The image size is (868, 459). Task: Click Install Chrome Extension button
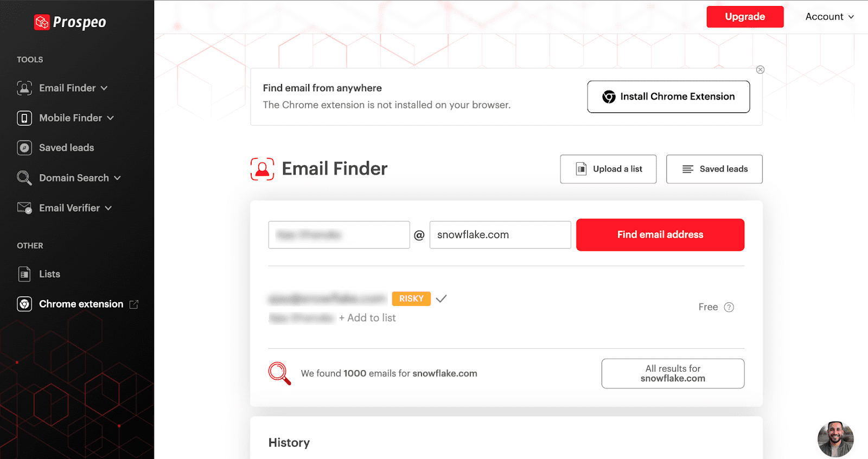668,97
